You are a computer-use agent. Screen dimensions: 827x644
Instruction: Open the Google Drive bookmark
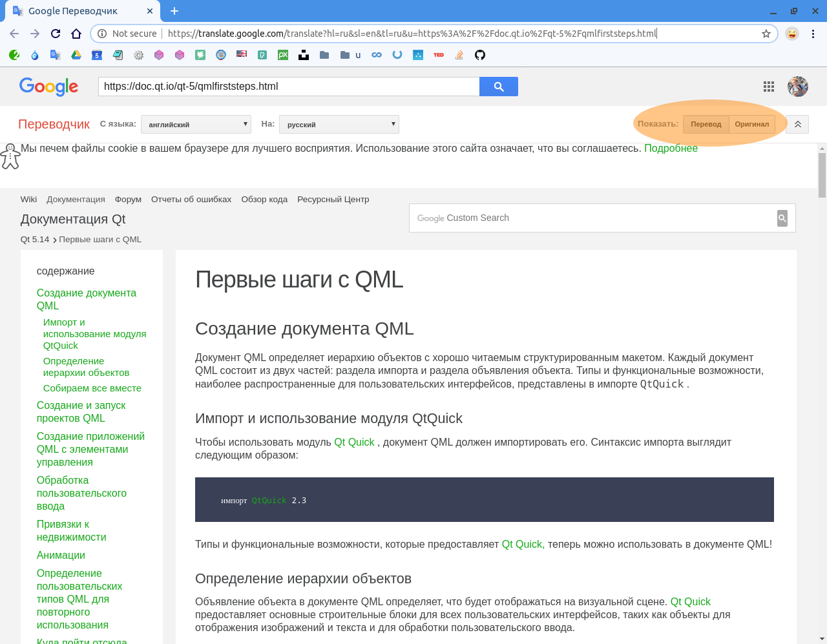[x=76, y=55]
